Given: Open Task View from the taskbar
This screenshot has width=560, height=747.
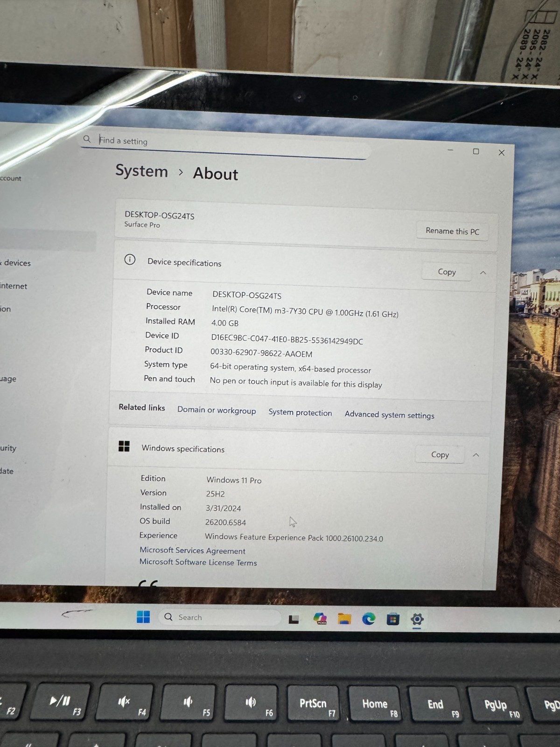Looking at the screenshot, I should [294, 619].
